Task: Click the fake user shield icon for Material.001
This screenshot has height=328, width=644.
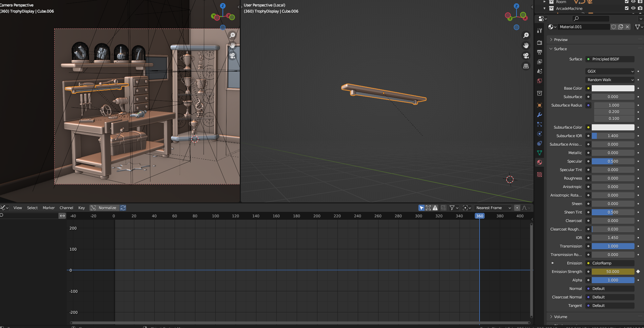Action: click(613, 27)
